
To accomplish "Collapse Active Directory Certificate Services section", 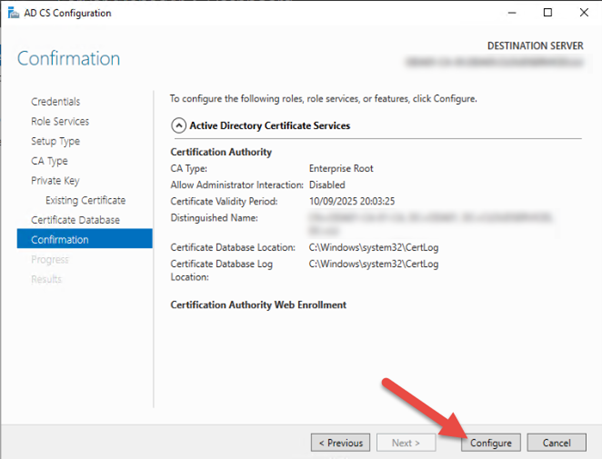I will pyautogui.click(x=179, y=125).
